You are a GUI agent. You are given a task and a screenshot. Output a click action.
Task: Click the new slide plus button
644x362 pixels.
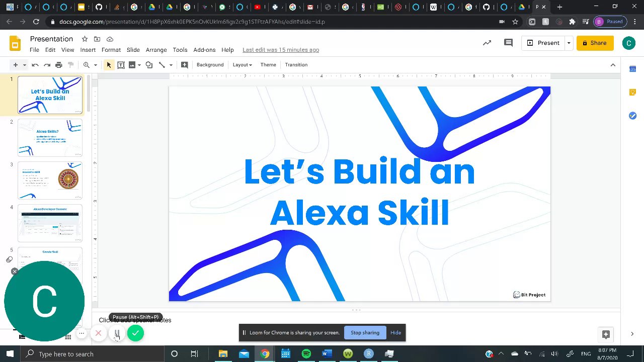[x=15, y=65]
